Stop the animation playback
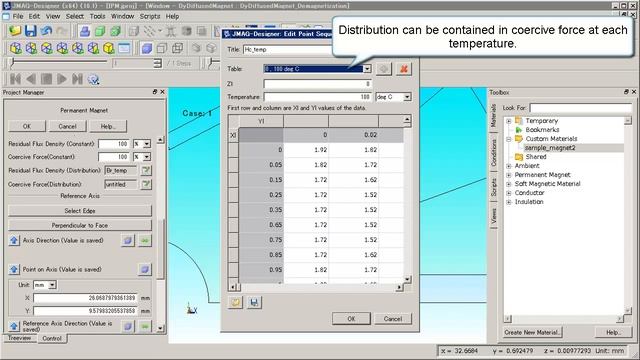 pyautogui.click(x=46, y=79)
